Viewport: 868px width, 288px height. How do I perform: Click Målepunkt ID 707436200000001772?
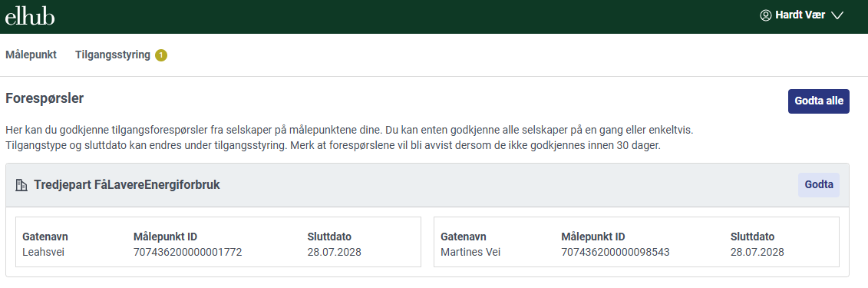click(188, 253)
